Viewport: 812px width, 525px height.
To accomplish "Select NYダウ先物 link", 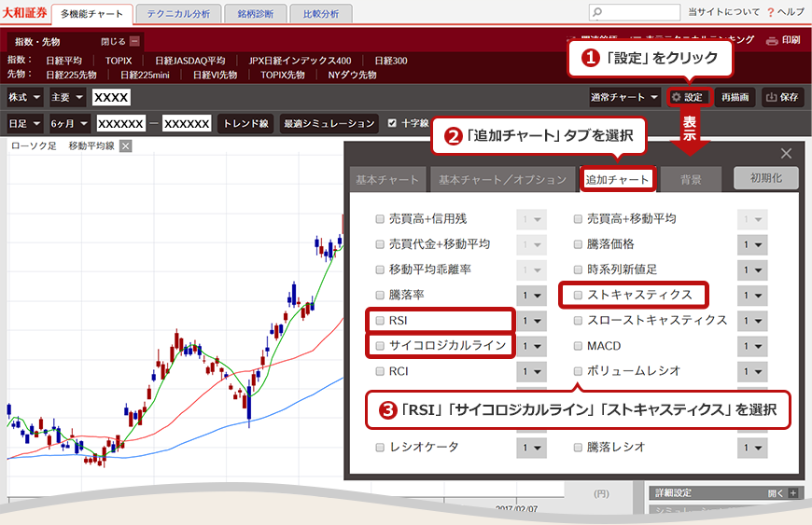I will point(352,75).
